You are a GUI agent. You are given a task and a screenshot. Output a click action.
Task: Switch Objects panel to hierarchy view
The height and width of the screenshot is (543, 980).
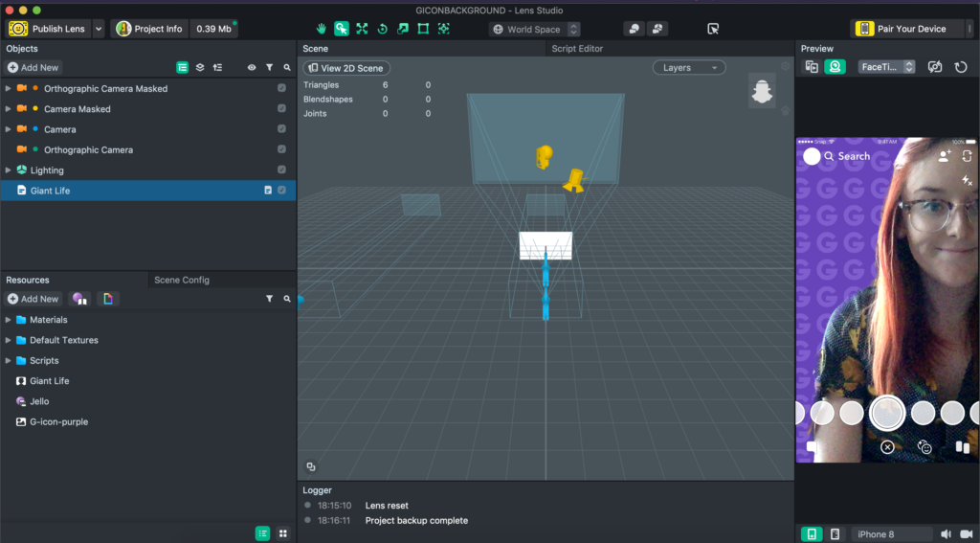click(183, 68)
